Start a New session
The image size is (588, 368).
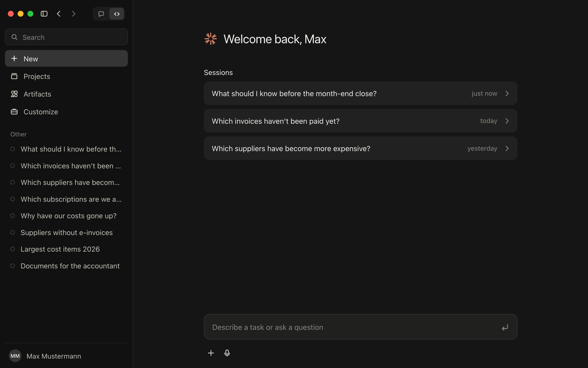point(66,59)
